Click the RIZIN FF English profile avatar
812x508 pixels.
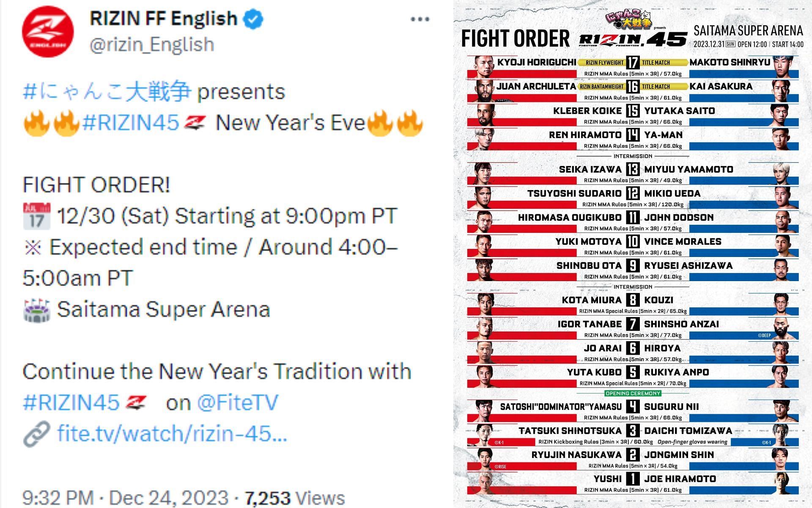click(48, 32)
